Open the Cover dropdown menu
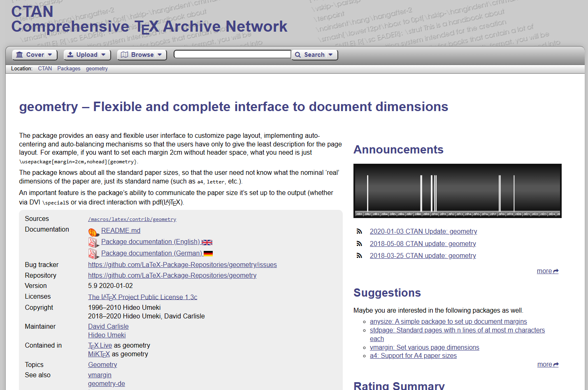 (x=35, y=55)
